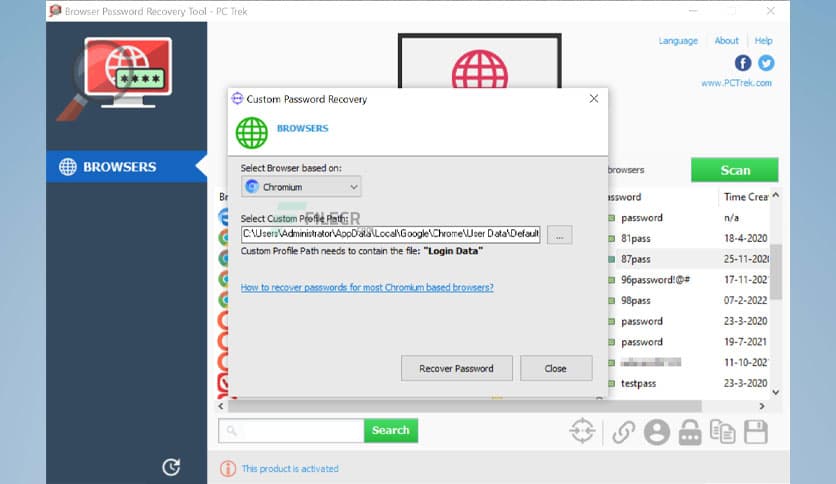Click the refresh icon in the sidebar
This screenshot has height=484, width=836.
171,467
